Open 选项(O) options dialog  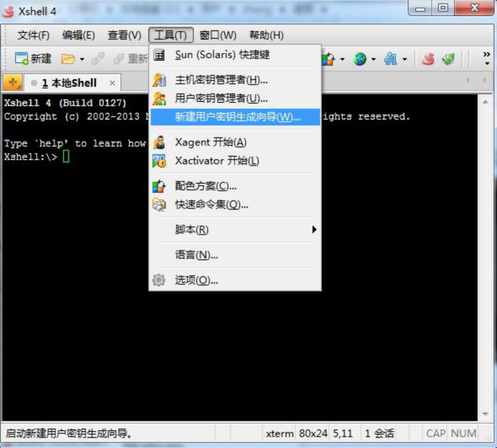click(235, 280)
